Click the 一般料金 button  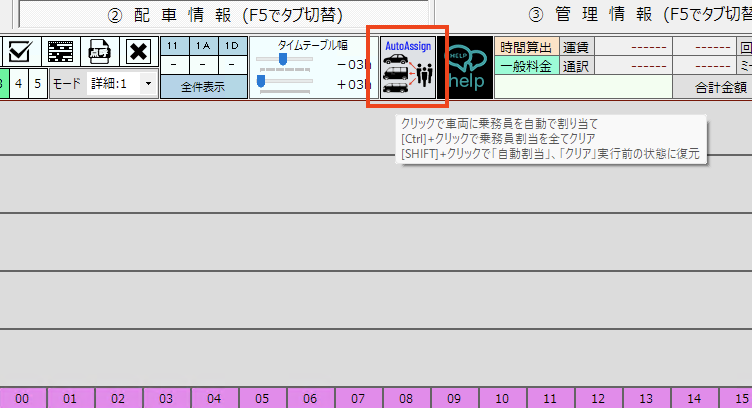tap(526, 66)
